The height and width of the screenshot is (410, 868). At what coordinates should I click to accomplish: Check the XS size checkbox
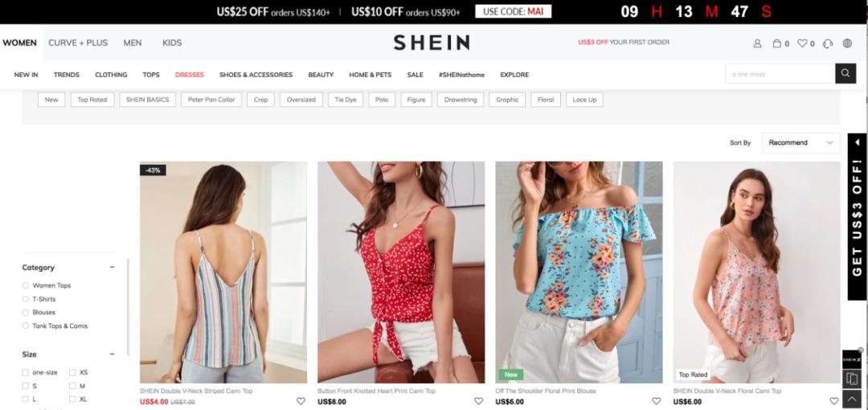[72, 372]
